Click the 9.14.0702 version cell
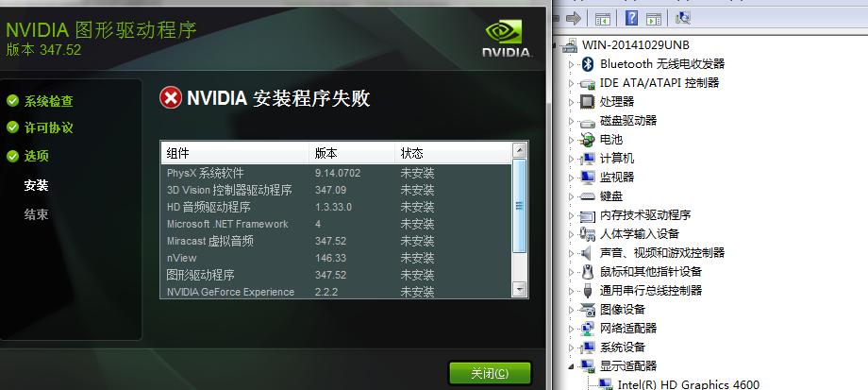 tap(338, 174)
